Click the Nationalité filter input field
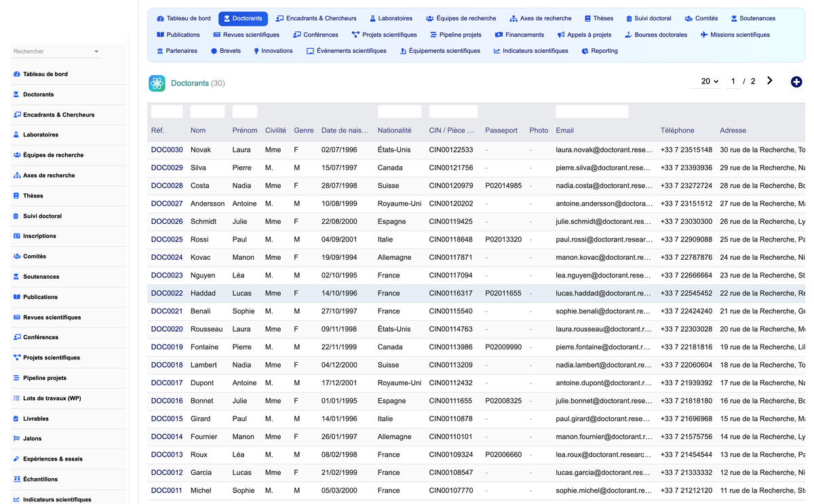 [x=400, y=112]
